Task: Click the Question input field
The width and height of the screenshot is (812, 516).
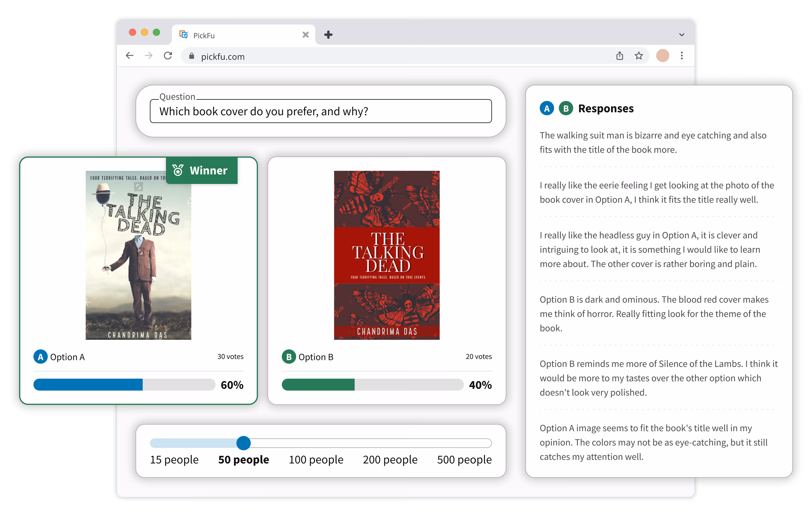Action: coord(320,111)
